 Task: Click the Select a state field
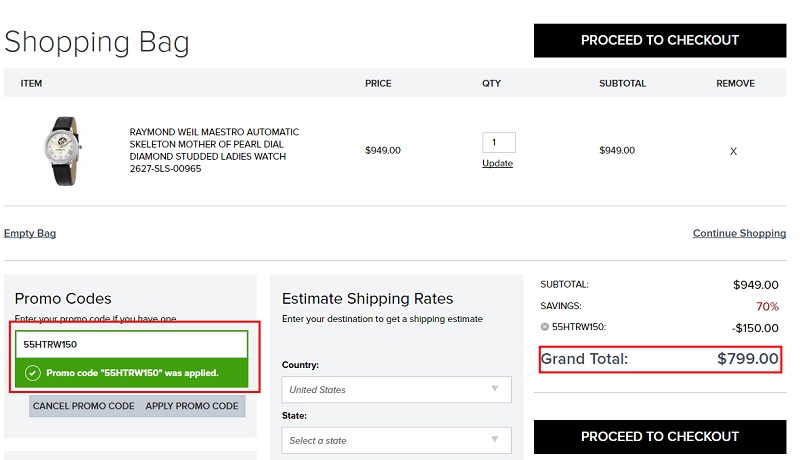point(396,440)
